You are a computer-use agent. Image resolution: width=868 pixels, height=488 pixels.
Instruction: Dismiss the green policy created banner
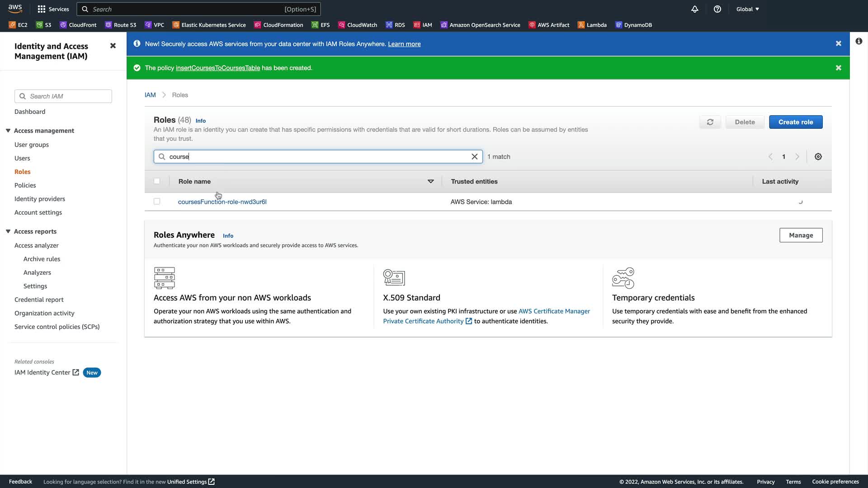pos(839,68)
